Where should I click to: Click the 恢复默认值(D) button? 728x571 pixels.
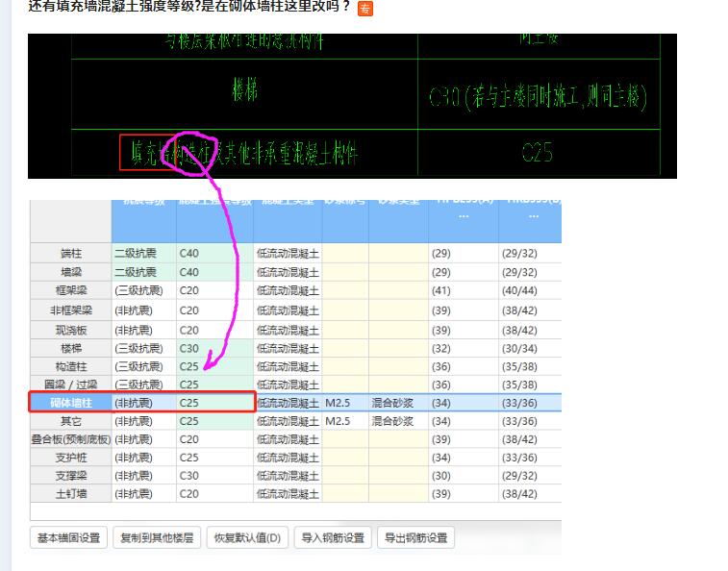[247, 537]
